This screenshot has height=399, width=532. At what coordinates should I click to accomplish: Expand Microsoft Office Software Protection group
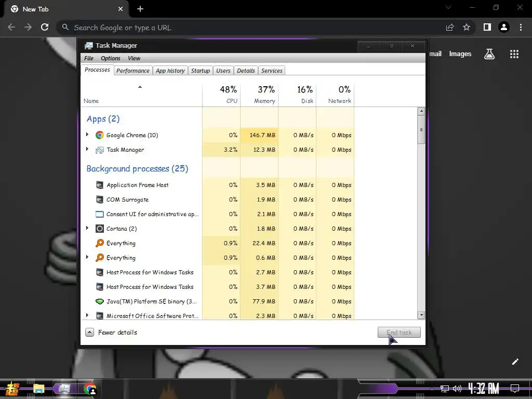(x=87, y=315)
